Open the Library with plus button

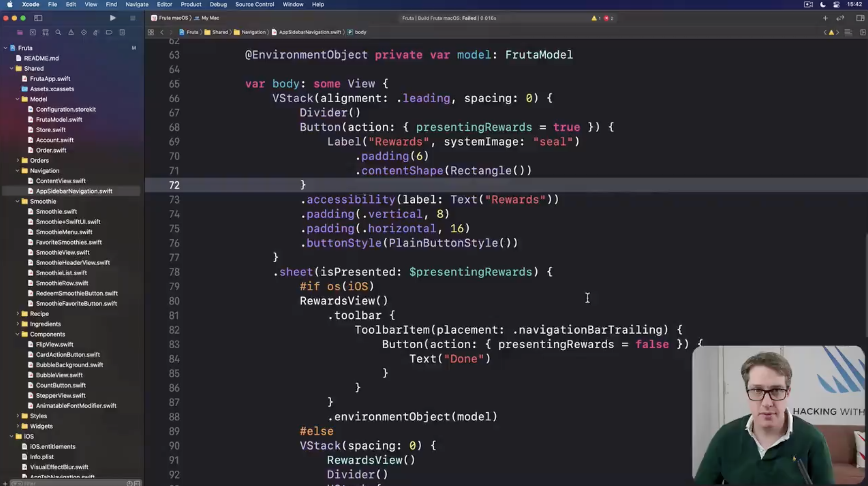click(825, 18)
